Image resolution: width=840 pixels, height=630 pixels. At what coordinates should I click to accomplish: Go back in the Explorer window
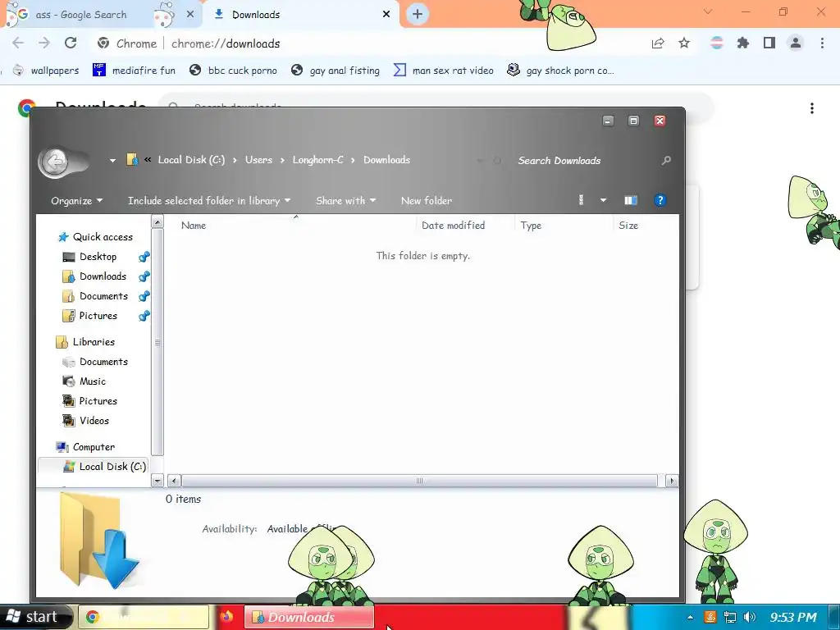(55, 162)
